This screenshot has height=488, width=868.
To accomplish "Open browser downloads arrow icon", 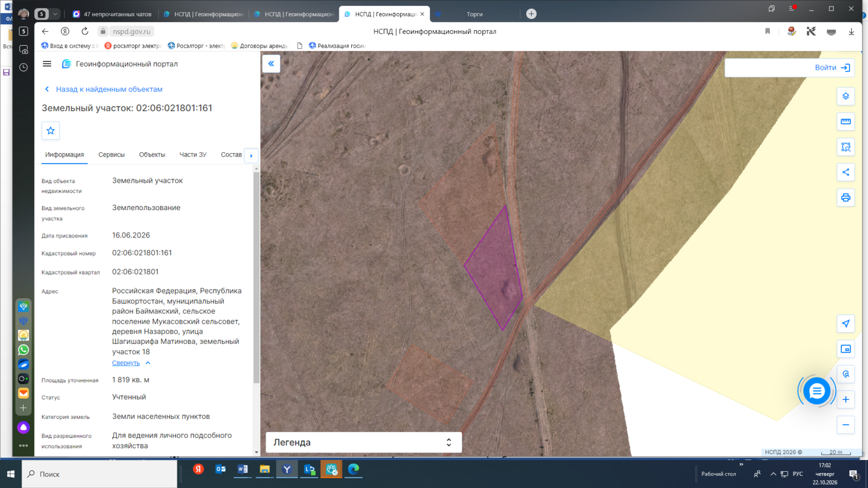I will click(851, 32).
